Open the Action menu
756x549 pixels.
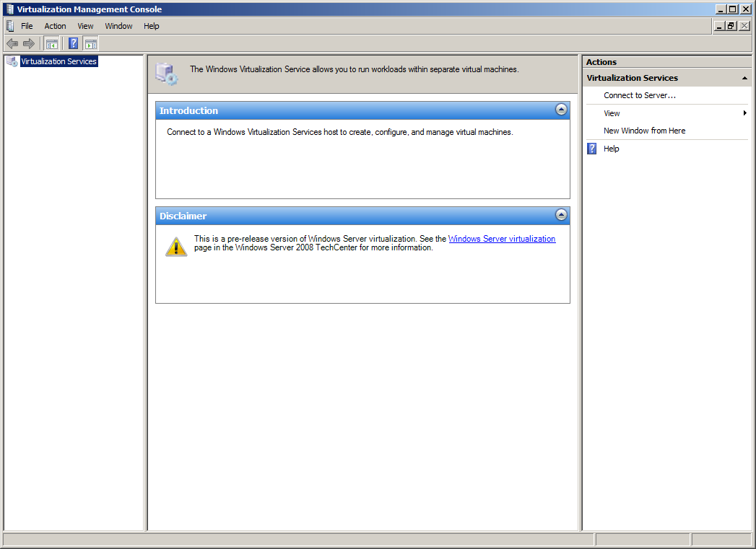55,26
